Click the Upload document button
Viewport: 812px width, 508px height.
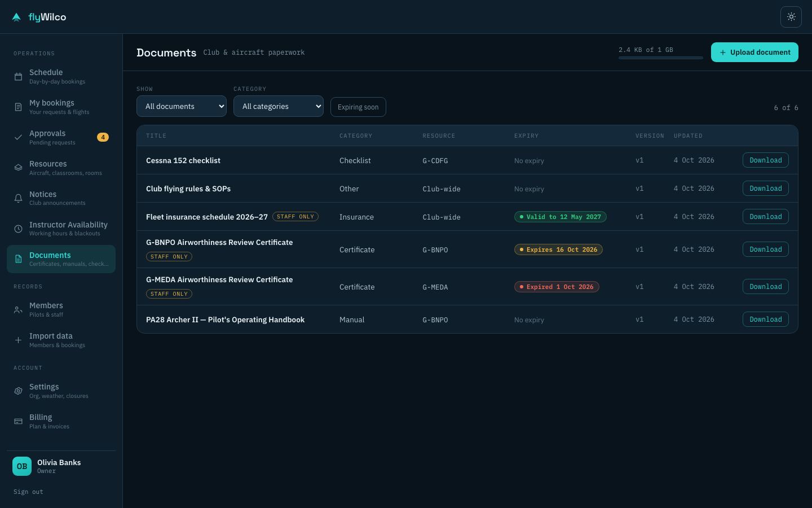pos(754,52)
